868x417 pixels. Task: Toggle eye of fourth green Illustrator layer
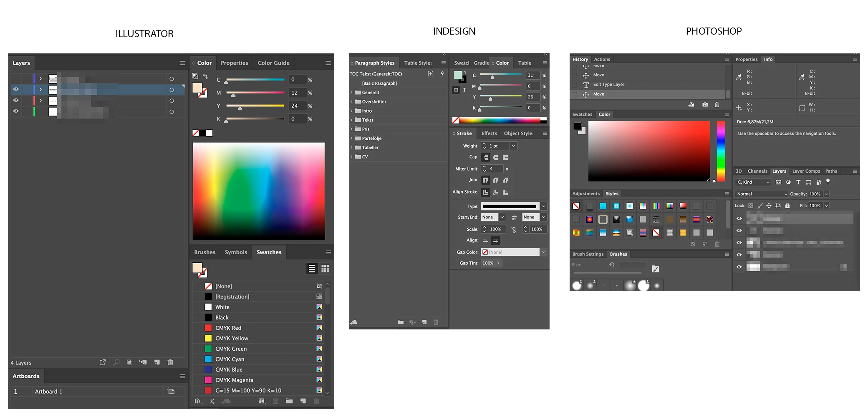[x=16, y=111]
